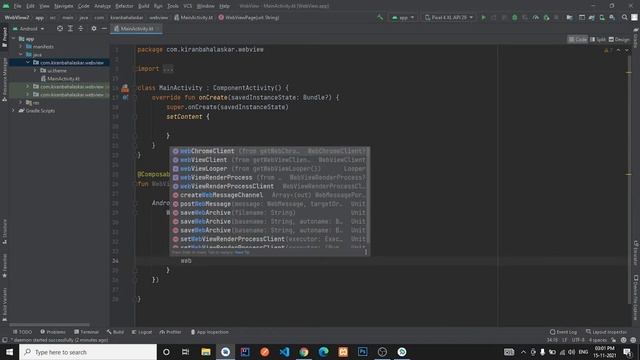Viewport: 640px width, 360px height.
Task: Open the Layout Inspector
Action: [606, 332]
